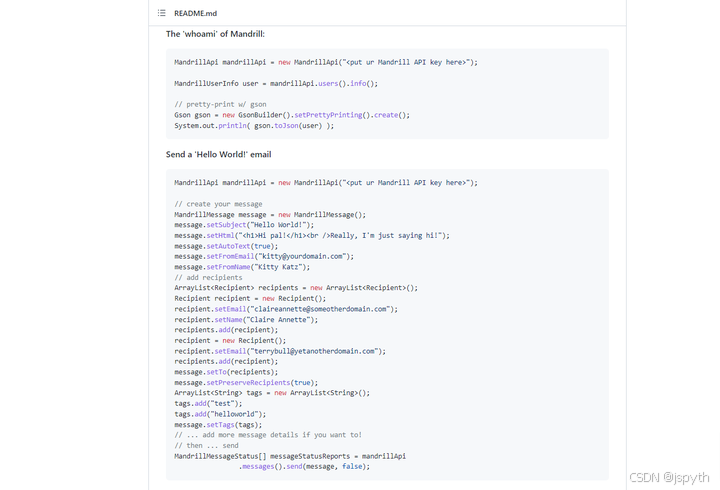Click the line "MandrillMessage message = new MandrillMessage();"
The image size is (720, 490).
pyautogui.click(x=270, y=214)
